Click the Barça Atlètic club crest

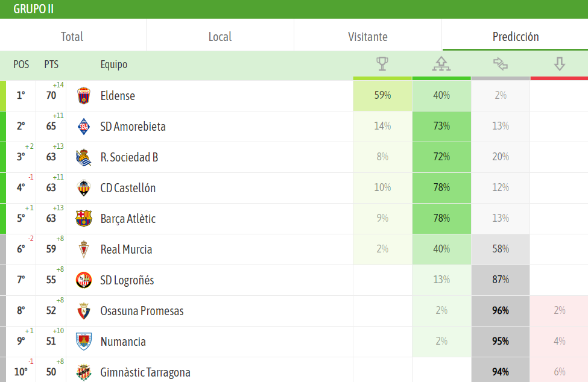click(84, 219)
